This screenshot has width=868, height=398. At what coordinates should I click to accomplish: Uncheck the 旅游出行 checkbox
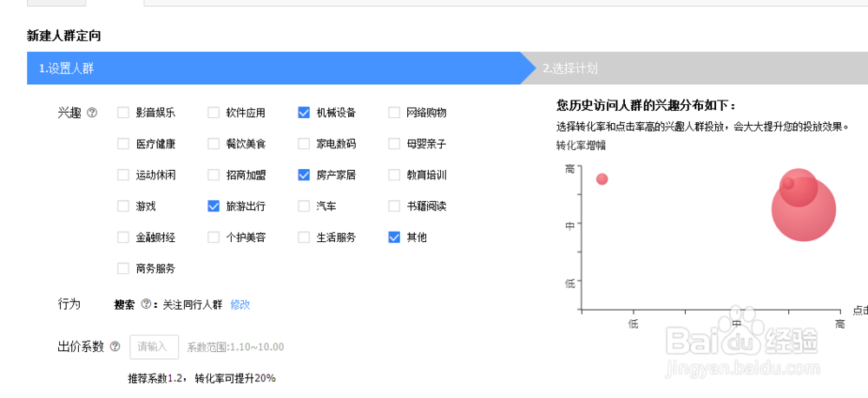tap(214, 206)
